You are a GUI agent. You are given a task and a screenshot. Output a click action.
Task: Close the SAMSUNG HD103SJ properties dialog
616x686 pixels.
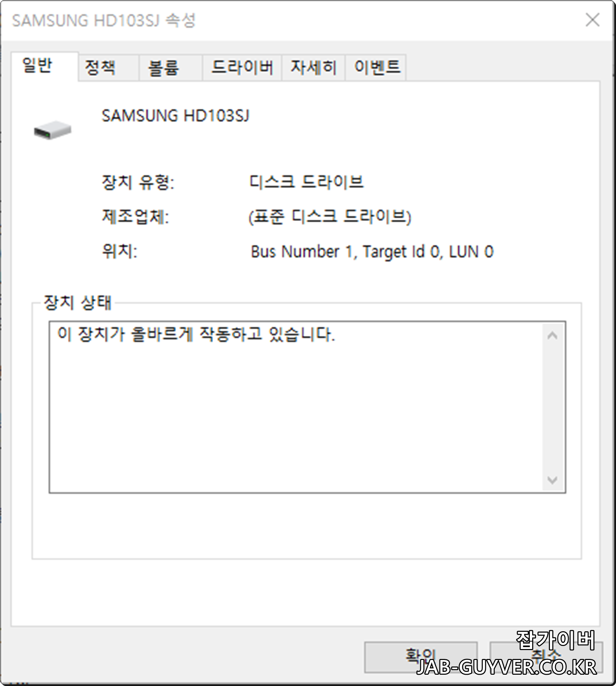592,20
